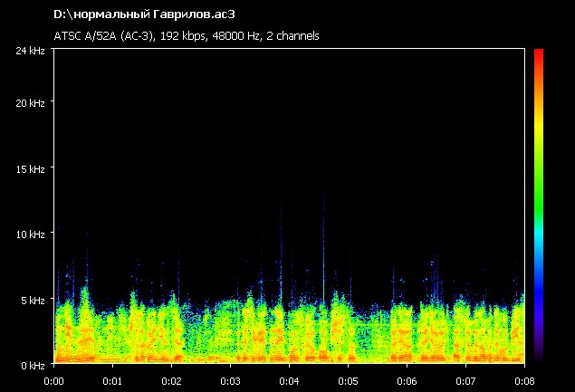
Task: Click the rainbow intensity color scale bar
Action: pyautogui.click(x=539, y=206)
